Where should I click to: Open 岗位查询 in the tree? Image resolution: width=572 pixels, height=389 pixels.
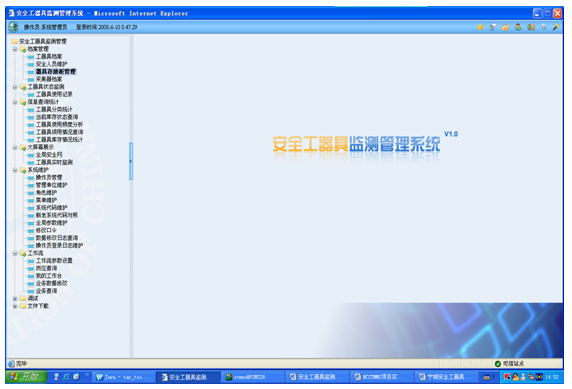point(46,269)
